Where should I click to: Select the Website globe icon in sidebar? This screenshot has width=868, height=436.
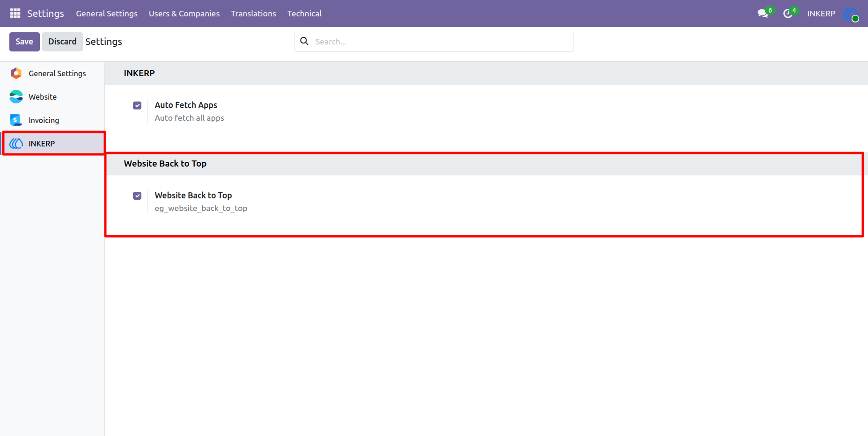pos(16,97)
